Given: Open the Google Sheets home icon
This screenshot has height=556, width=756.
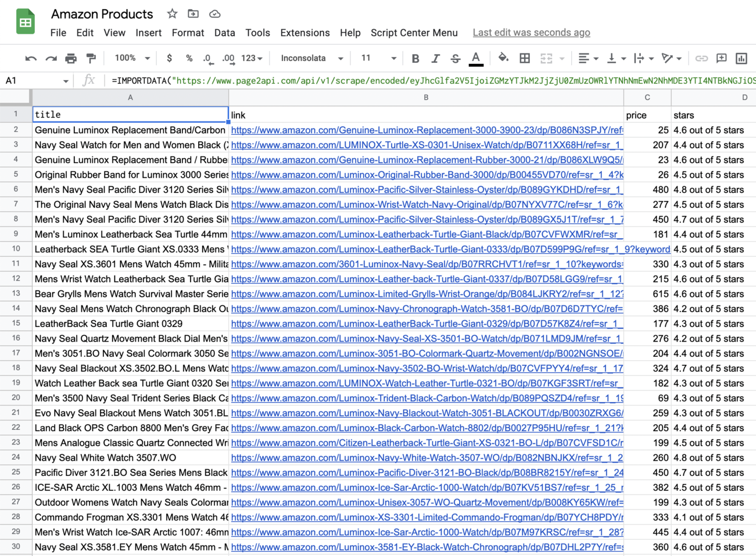Looking at the screenshot, I should [26, 22].
